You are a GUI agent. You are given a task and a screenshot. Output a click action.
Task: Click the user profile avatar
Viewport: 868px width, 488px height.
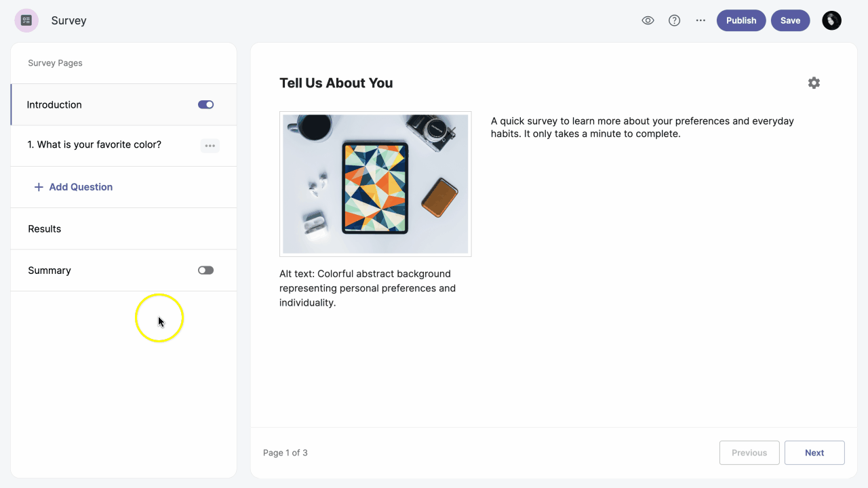point(831,20)
